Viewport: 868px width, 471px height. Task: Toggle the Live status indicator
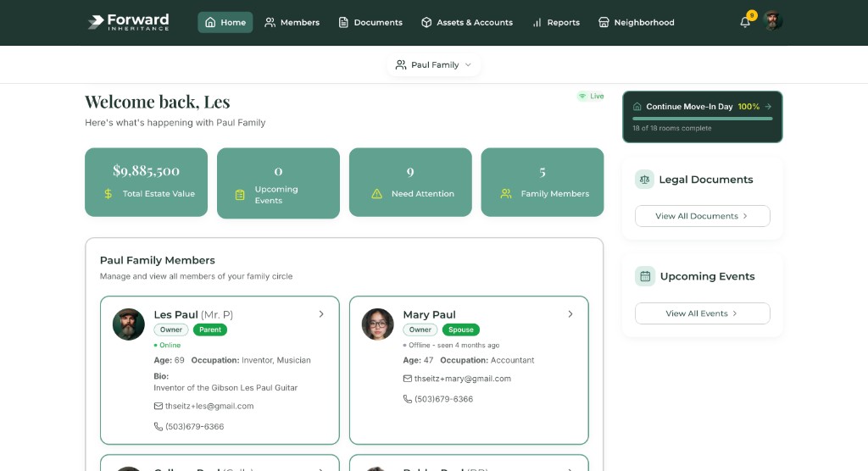pyautogui.click(x=591, y=97)
